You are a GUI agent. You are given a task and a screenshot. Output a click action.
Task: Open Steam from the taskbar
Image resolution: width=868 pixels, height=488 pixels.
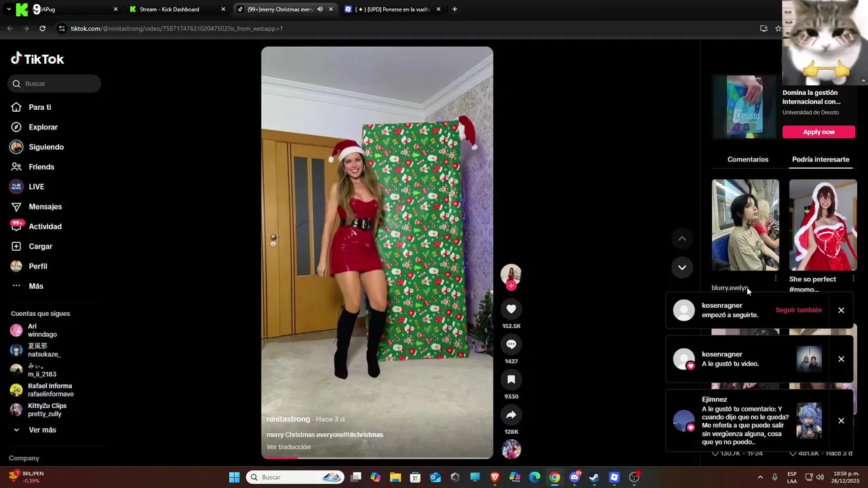pos(594,477)
